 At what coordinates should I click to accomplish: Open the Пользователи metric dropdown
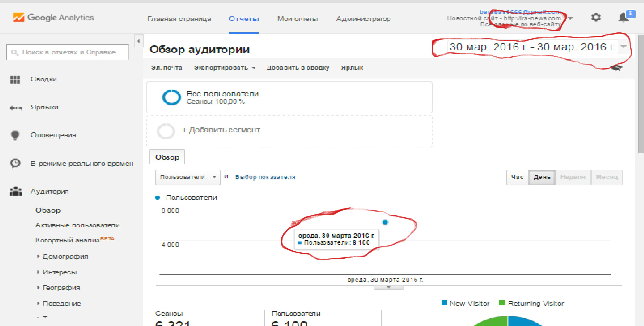coord(188,177)
